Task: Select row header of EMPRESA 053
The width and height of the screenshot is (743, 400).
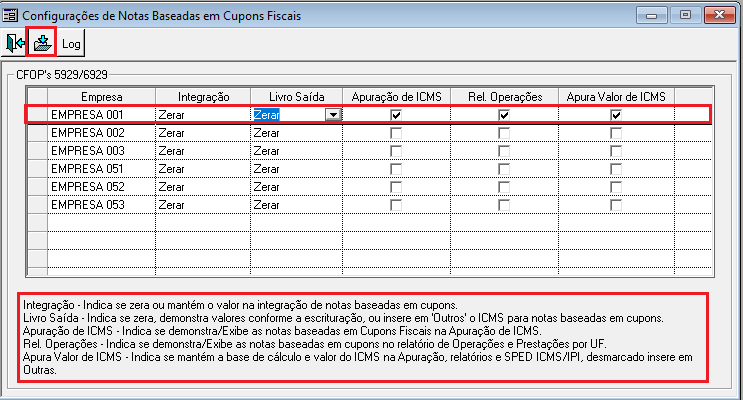Action: tap(37, 205)
